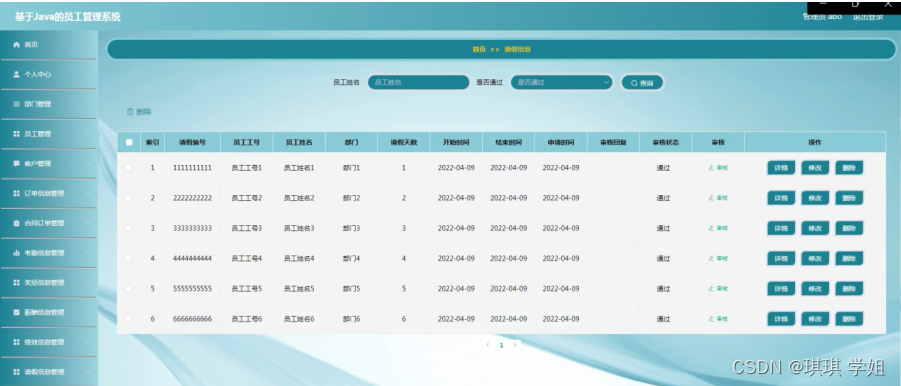
Task: Click the 查询 search button
Action: [642, 83]
